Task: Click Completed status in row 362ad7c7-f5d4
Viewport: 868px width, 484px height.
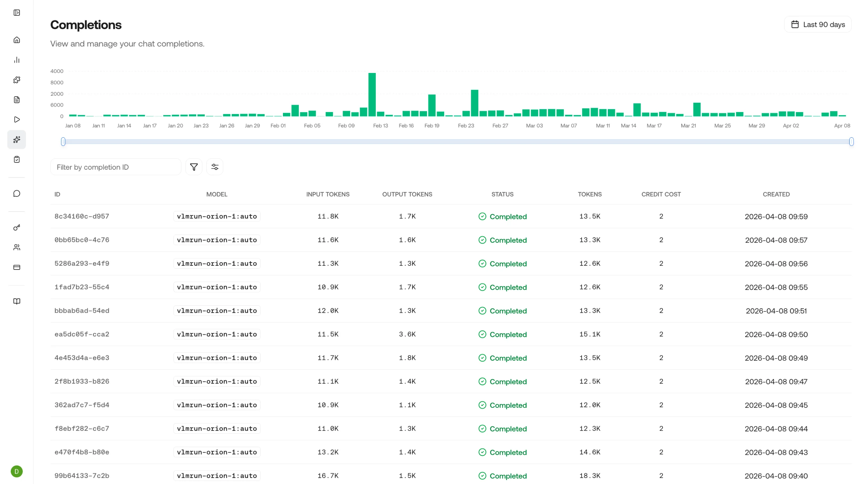Action: coord(502,405)
